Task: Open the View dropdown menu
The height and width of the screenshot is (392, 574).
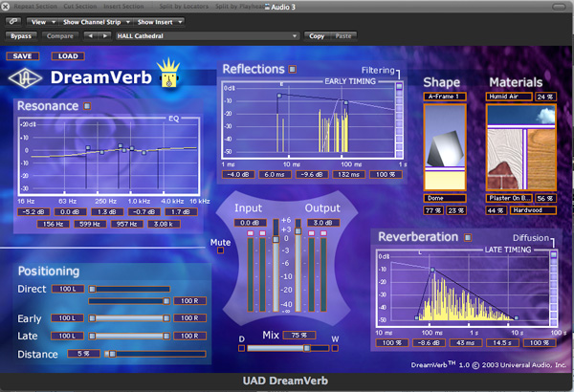Action: (x=42, y=22)
